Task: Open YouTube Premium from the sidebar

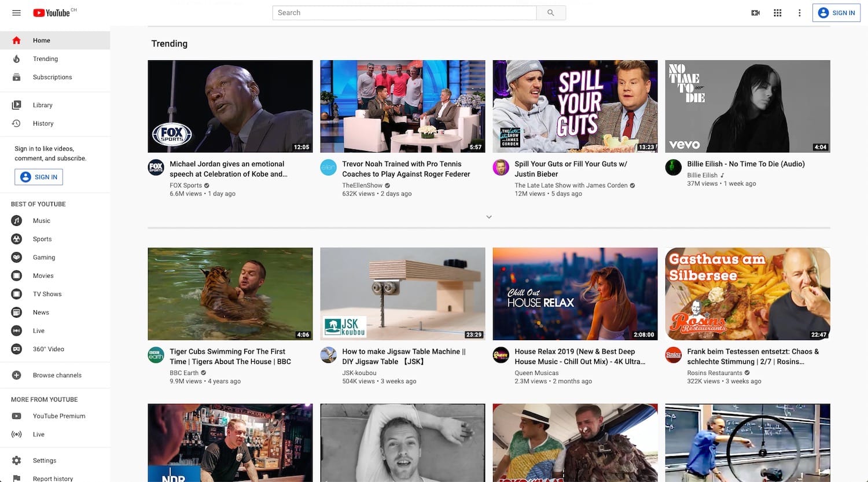Action: pyautogui.click(x=59, y=415)
